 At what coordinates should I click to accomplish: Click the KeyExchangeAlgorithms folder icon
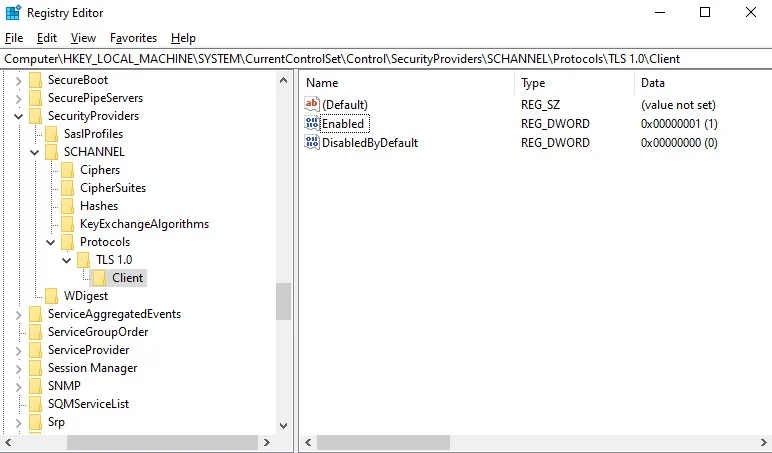point(68,224)
